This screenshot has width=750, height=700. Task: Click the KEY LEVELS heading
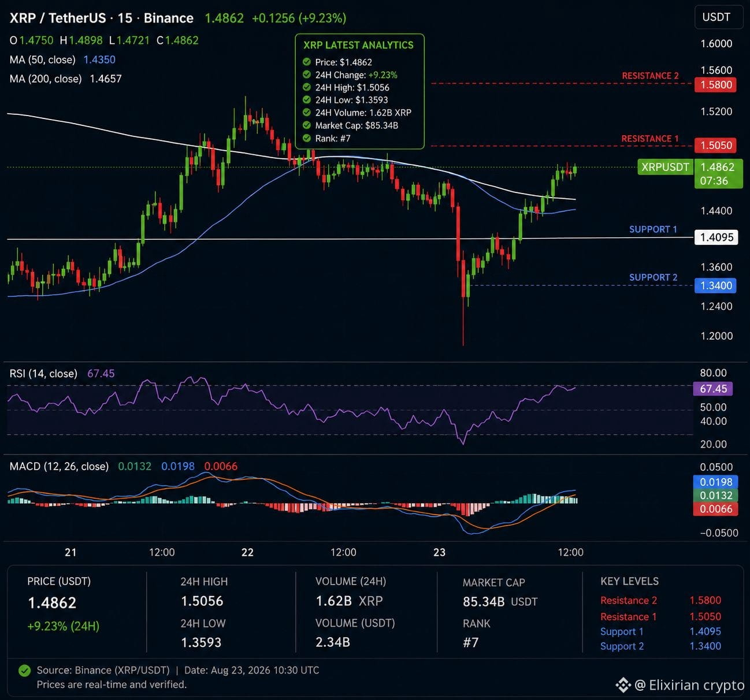pos(630,582)
